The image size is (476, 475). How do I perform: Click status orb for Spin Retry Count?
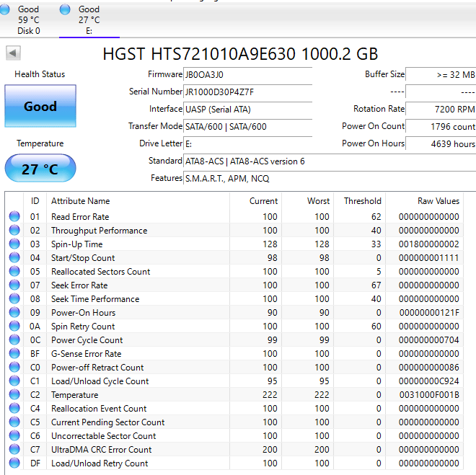pyautogui.click(x=14, y=326)
